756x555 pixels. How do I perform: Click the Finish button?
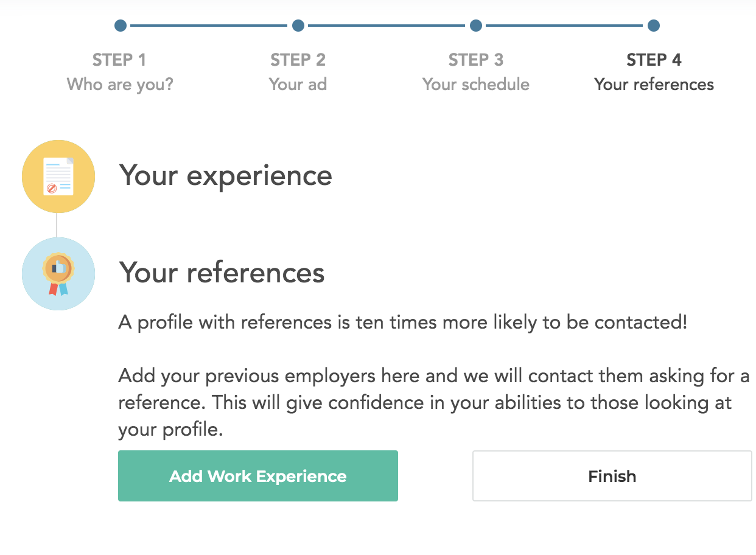tap(612, 476)
